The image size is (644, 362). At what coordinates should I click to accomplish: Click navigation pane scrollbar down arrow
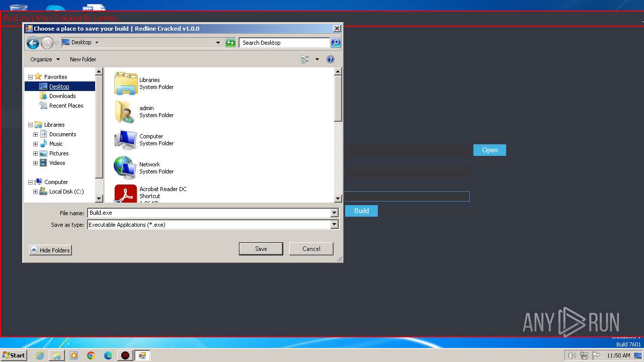click(x=99, y=199)
